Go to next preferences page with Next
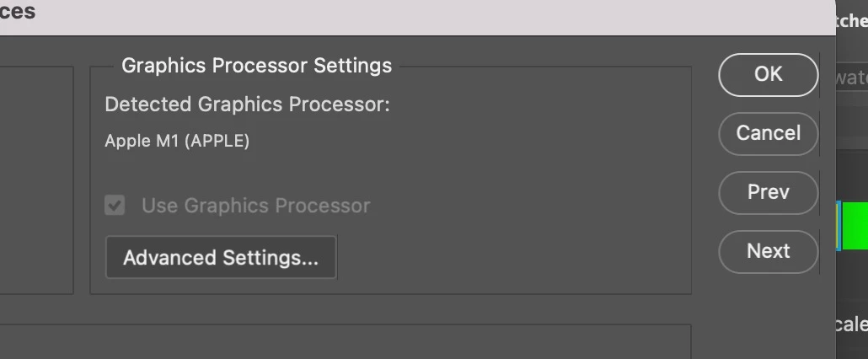Screen dimensions: 868x359 click(x=768, y=251)
